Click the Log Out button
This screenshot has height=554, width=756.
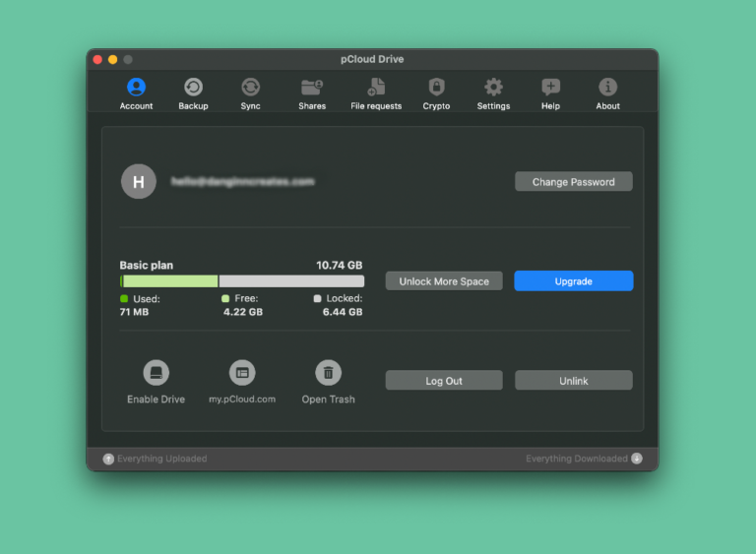point(444,381)
